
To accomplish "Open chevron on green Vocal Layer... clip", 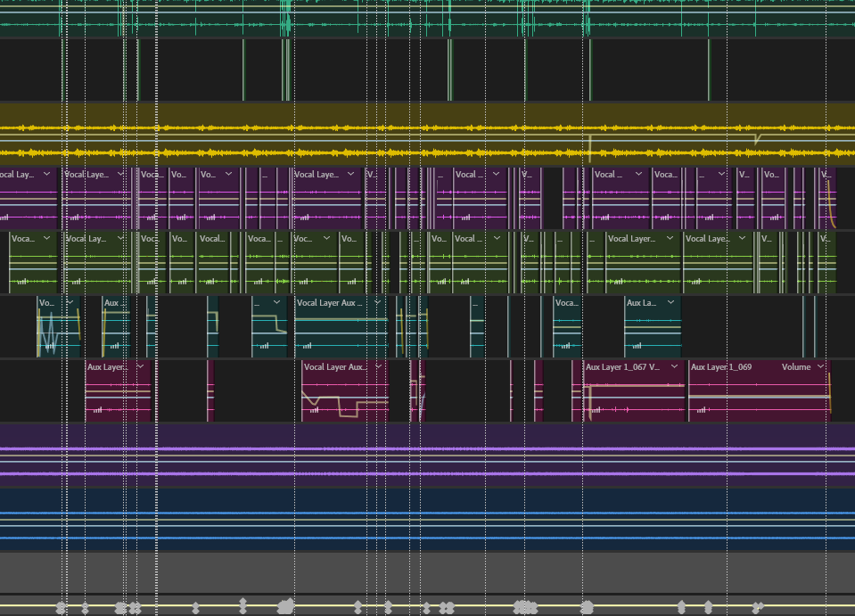I will [x=670, y=238].
